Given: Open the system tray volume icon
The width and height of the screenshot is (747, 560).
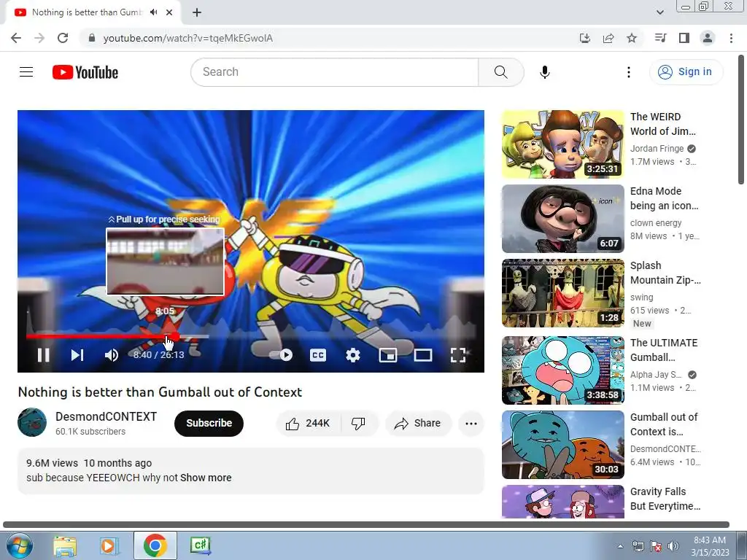Looking at the screenshot, I should click(673, 546).
